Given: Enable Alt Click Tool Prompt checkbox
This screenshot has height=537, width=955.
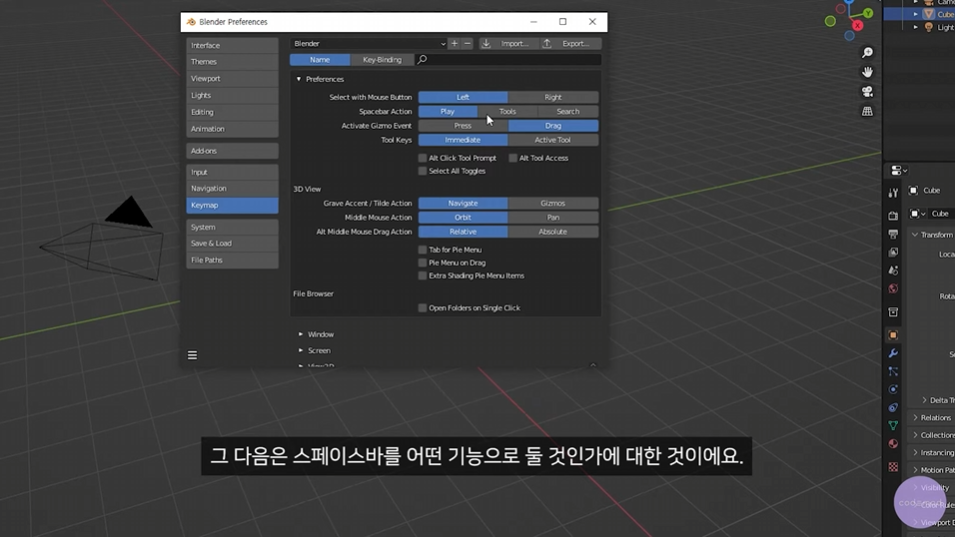Looking at the screenshot, I should pos(422,158).
